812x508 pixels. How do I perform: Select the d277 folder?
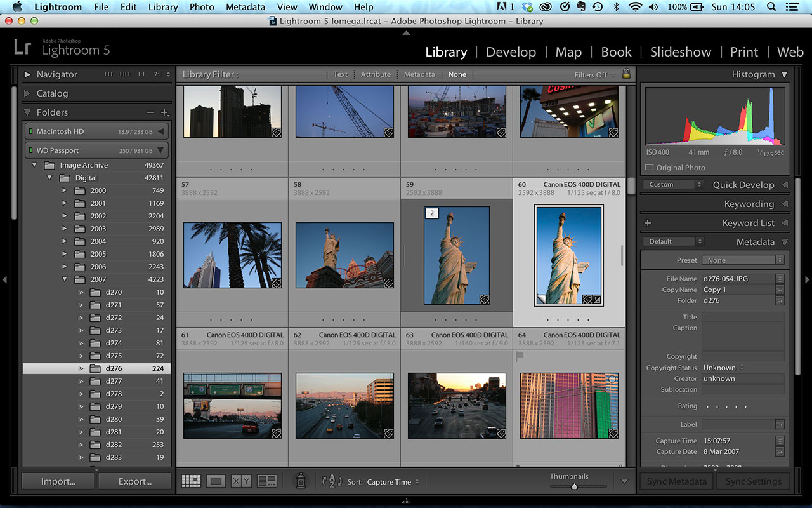coord(96,381)
